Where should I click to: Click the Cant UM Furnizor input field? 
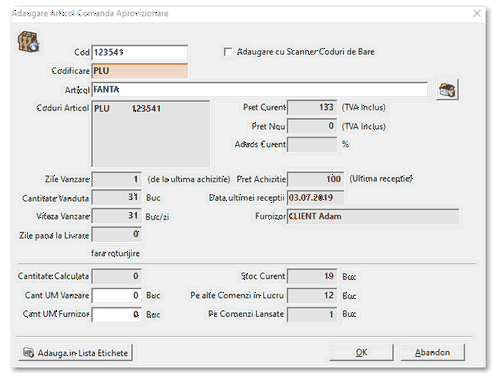(x=117, y=314)
